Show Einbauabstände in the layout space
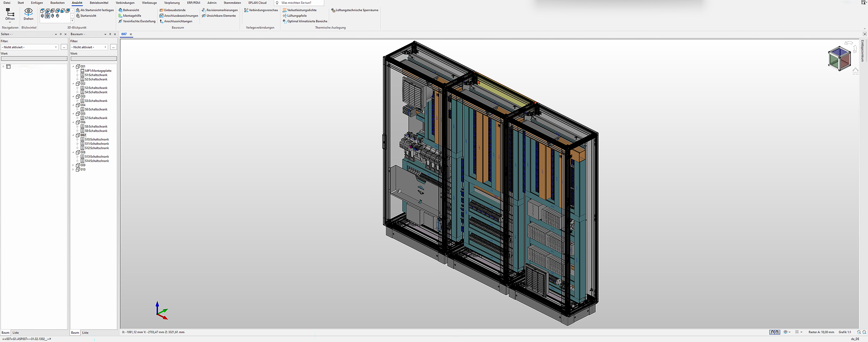 [172, 10]
